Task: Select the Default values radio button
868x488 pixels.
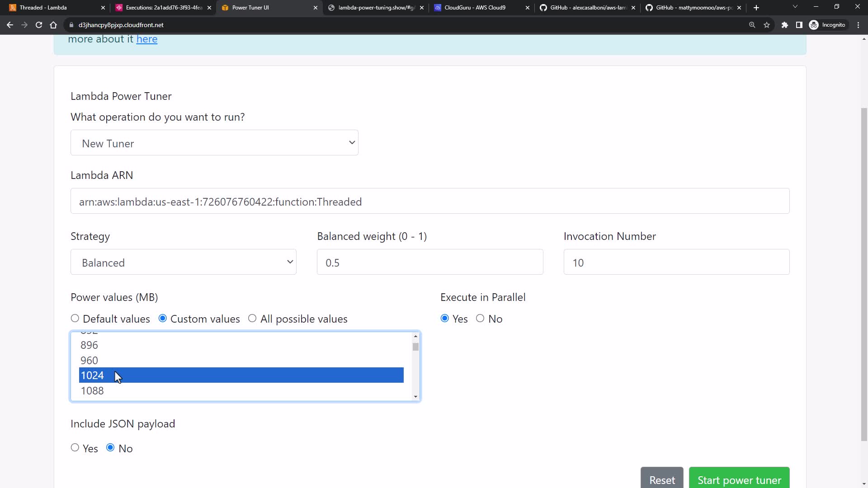Action: coord(75,319)
